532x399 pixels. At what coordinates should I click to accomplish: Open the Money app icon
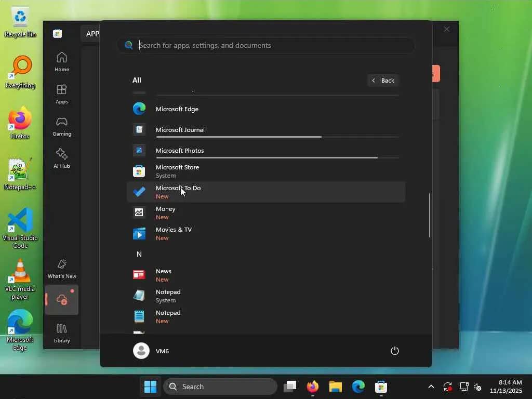tap(139, 212)
